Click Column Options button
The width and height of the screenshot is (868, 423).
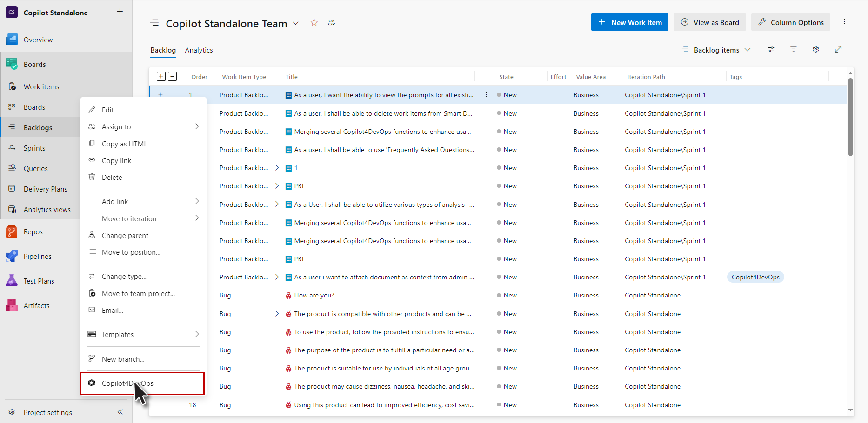790,22
